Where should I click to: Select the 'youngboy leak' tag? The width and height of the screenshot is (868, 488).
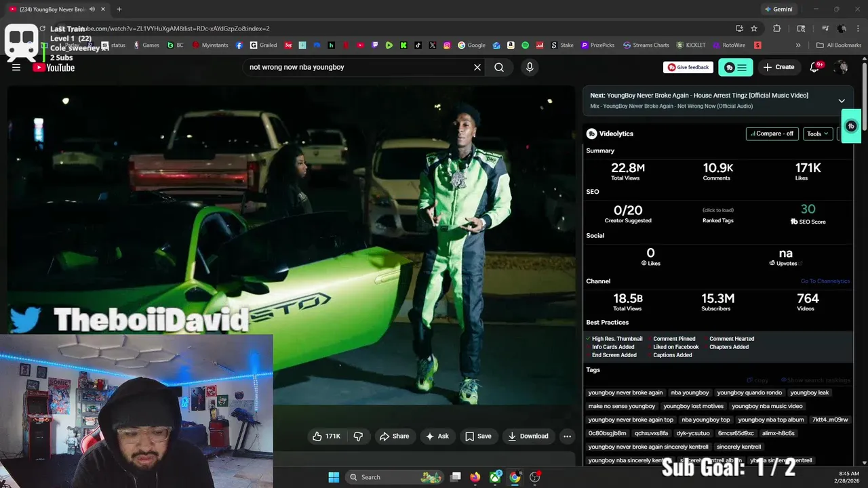[x=809, y=392]
